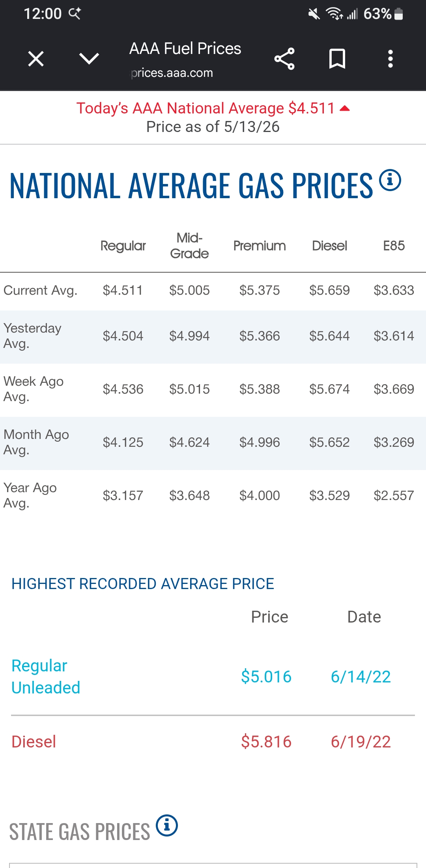The height and width of the screenshot is (868, 426).
Task: Tap the prices.aaa.com URL text
Action: 172,73
